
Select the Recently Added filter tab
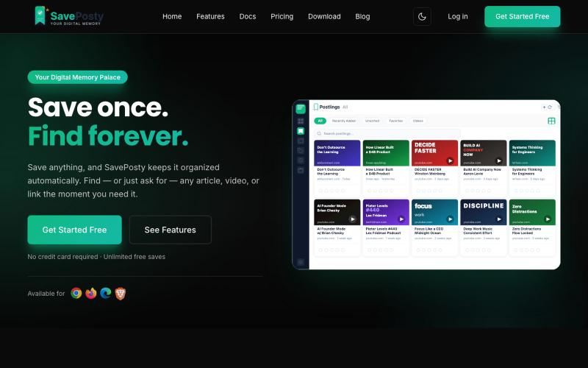(344, 121)
